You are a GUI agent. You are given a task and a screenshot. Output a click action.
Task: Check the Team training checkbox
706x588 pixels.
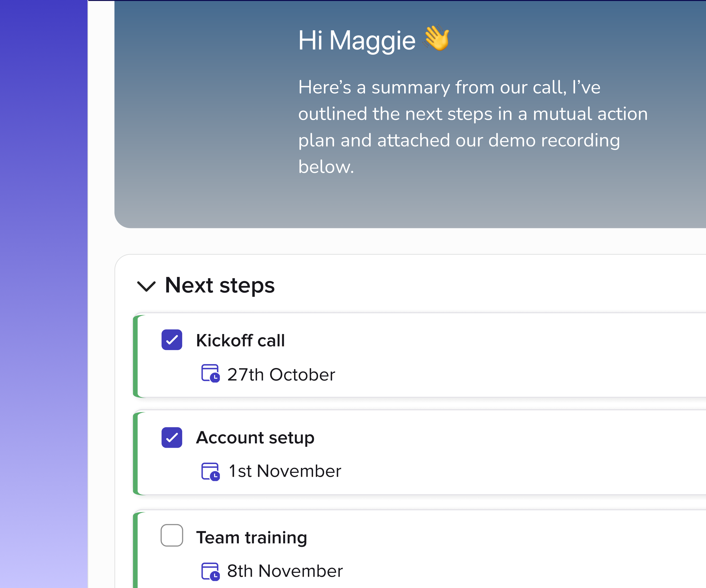point(172,535)
